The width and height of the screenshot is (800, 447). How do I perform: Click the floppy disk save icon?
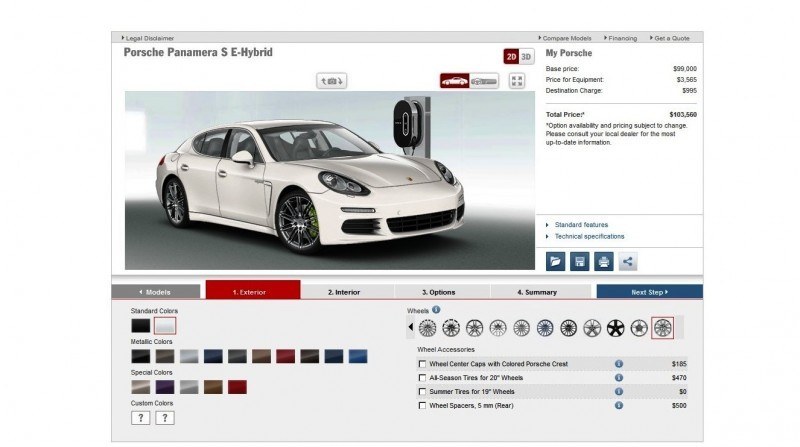click(580, 262)
